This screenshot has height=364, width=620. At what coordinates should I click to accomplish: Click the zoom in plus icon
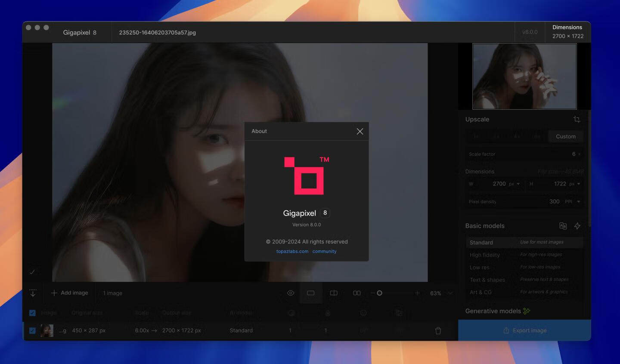417,293
